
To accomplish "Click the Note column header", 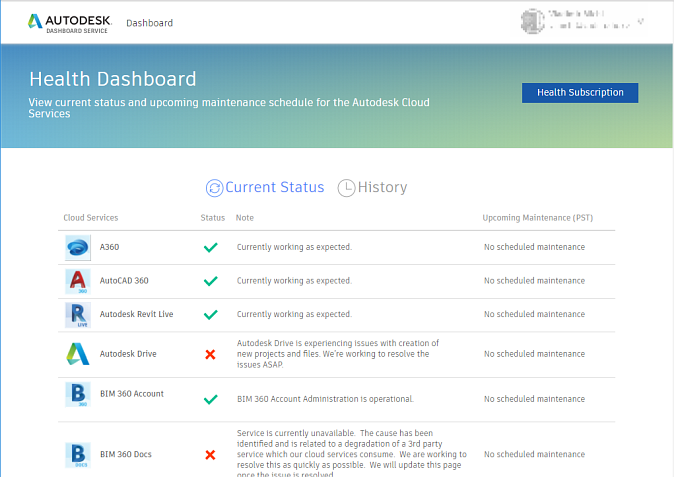I will (245, 218).
